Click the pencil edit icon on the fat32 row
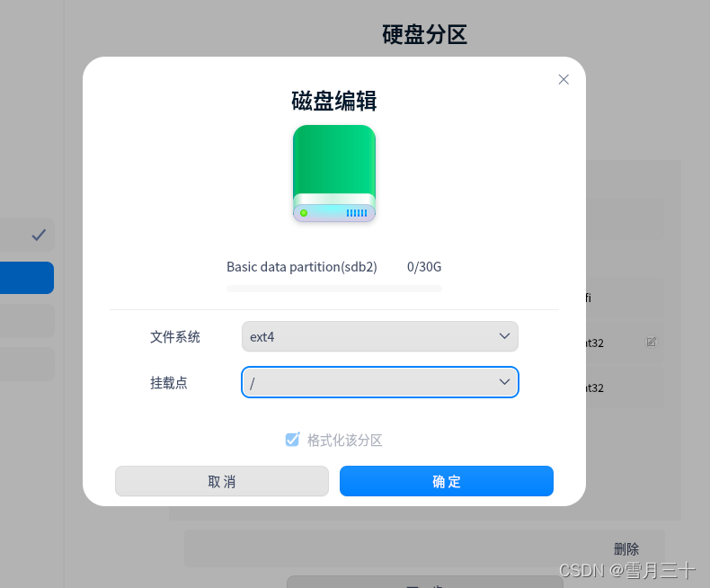The height and width of the screenshot is (588, 710). point(652,342)
